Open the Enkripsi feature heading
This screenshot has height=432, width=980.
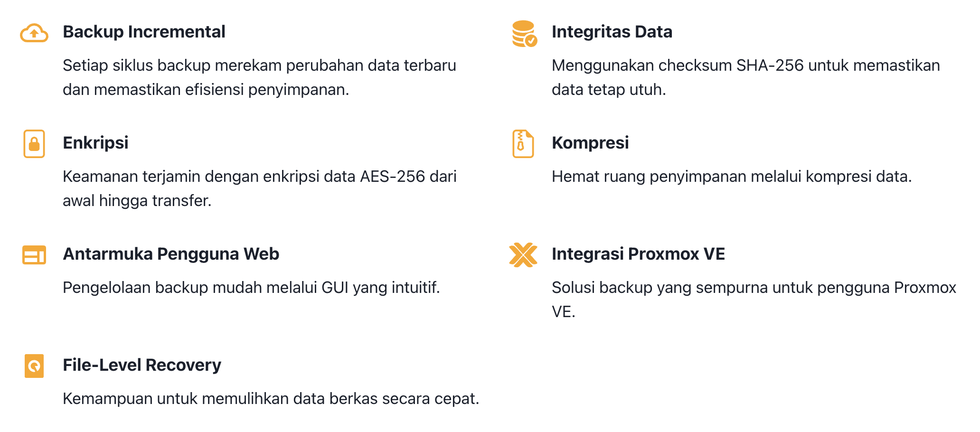95,143
